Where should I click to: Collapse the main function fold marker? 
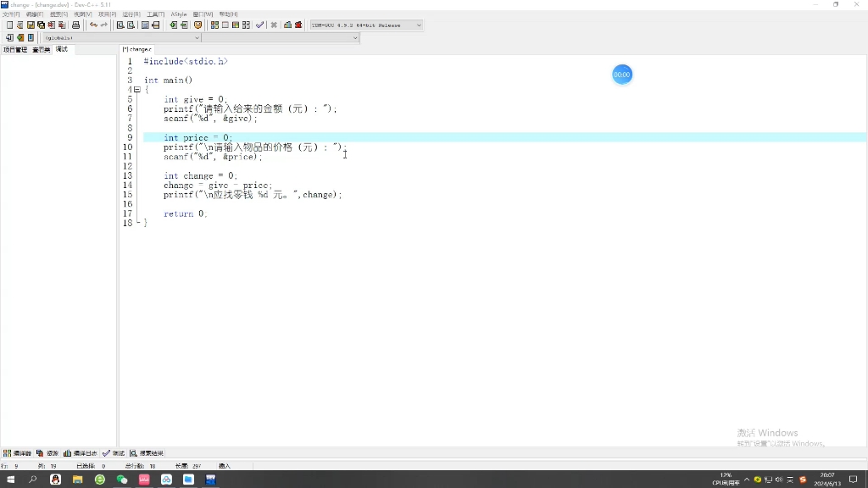pyautogui.click(x=137, y=90)
